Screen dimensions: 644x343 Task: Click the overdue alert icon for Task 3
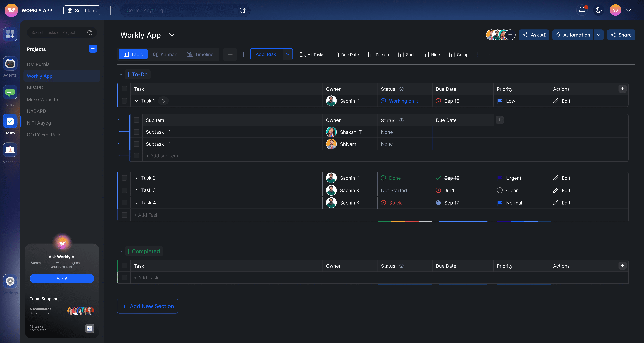[438, 191]
